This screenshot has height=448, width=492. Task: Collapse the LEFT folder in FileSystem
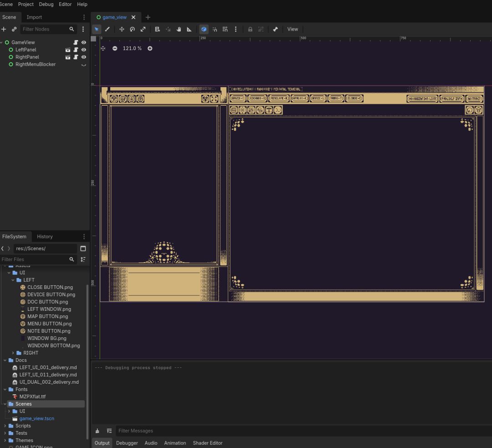click(x=13, y=280)
